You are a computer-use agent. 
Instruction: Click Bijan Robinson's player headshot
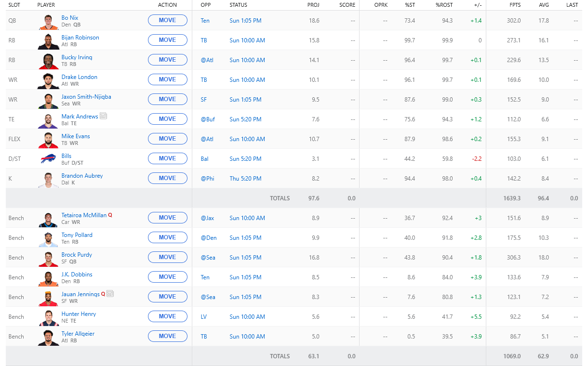[x=48, y=41]
